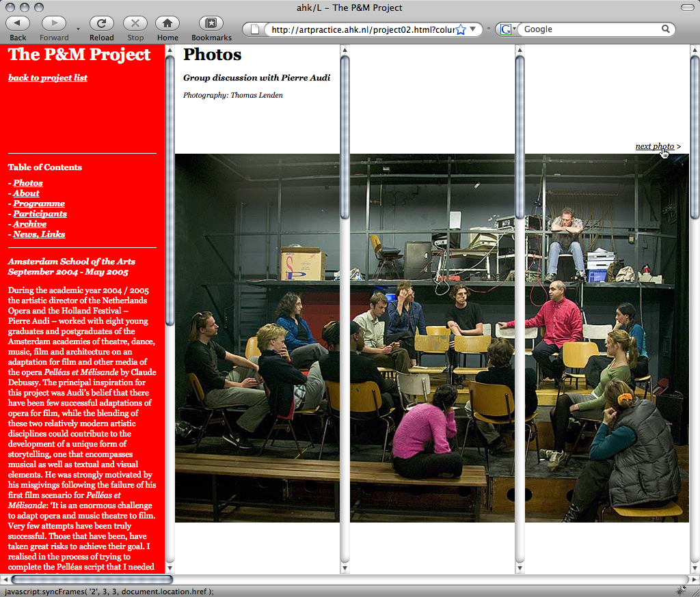This screenshot has height=597, width=700.
Task: Click the Back navigation button
Action: (18, 23)
